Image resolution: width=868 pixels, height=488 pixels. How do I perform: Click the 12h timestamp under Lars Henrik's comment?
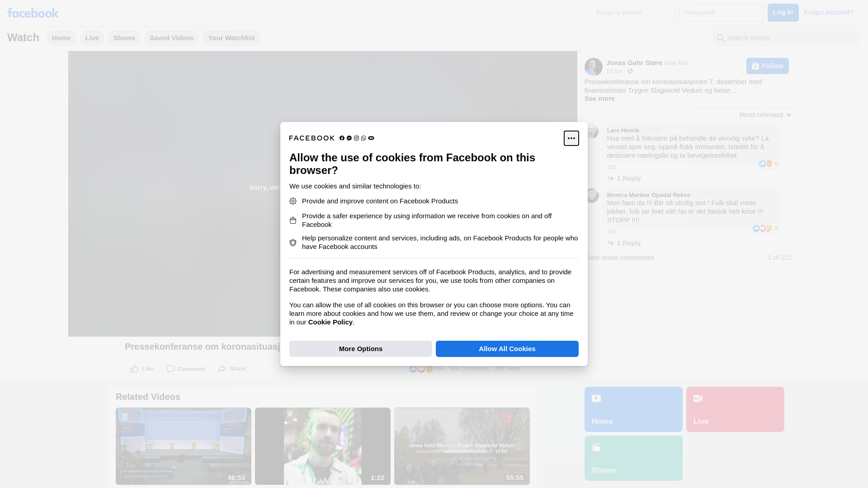[611, 167]
